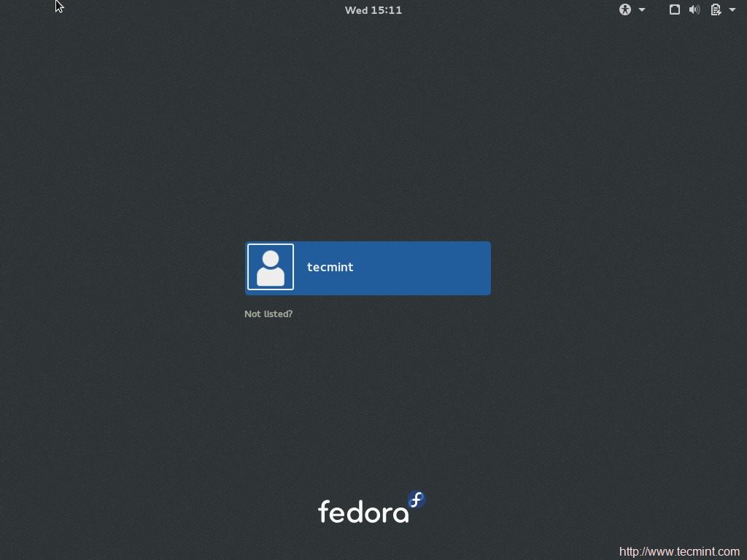Viewport: 747px width, 560px height.
Task: Select the tecmint account to log in
Action: [368, 268]
